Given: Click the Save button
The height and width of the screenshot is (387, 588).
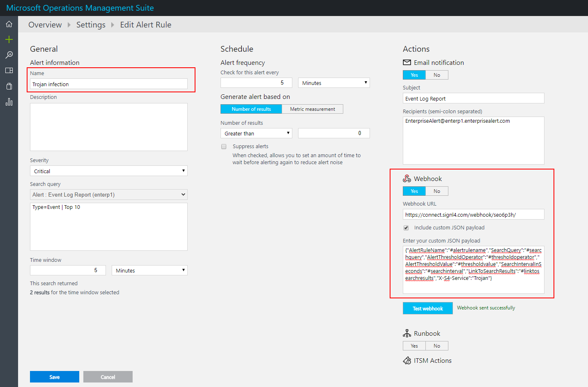Looking at the screenshot, I should point(55,377).
